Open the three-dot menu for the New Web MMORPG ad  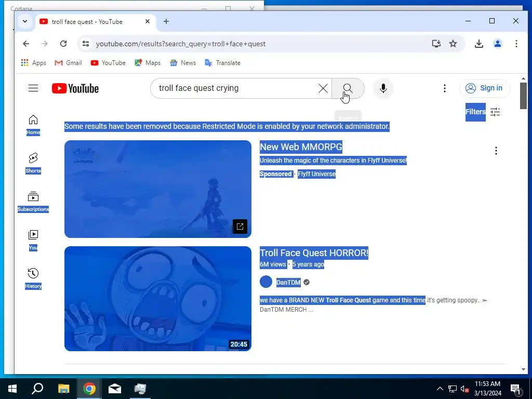pos(496,151)
